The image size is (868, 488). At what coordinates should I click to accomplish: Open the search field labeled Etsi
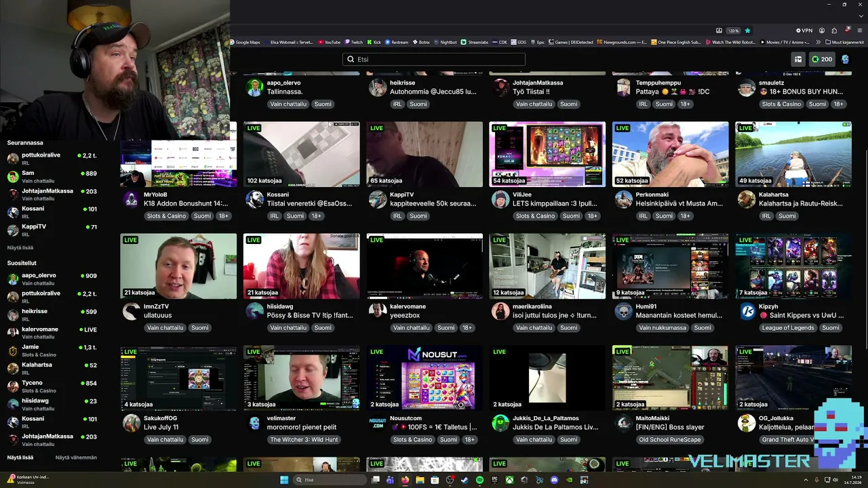(x=434, y=60)
